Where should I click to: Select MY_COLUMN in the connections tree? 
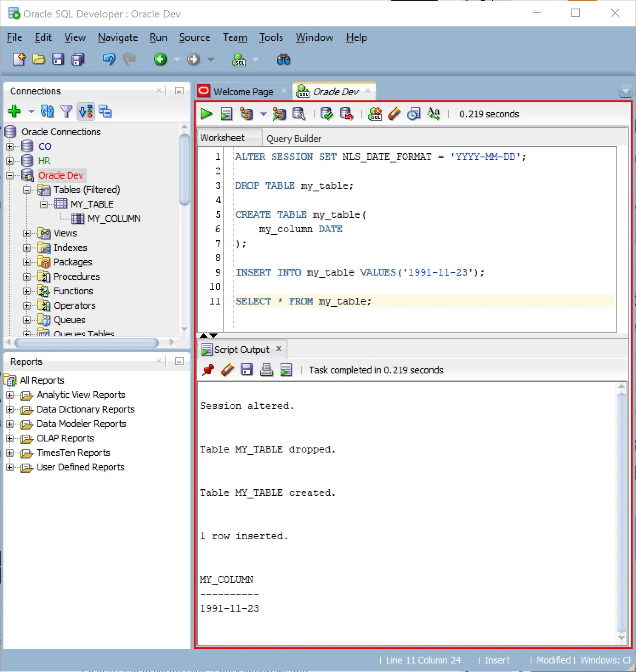(x=114, y=219)
